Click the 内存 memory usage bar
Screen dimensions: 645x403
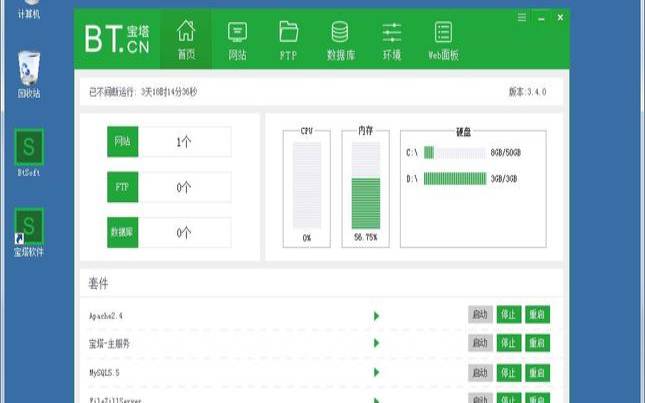pyautogui.click(x=366, y=185)
